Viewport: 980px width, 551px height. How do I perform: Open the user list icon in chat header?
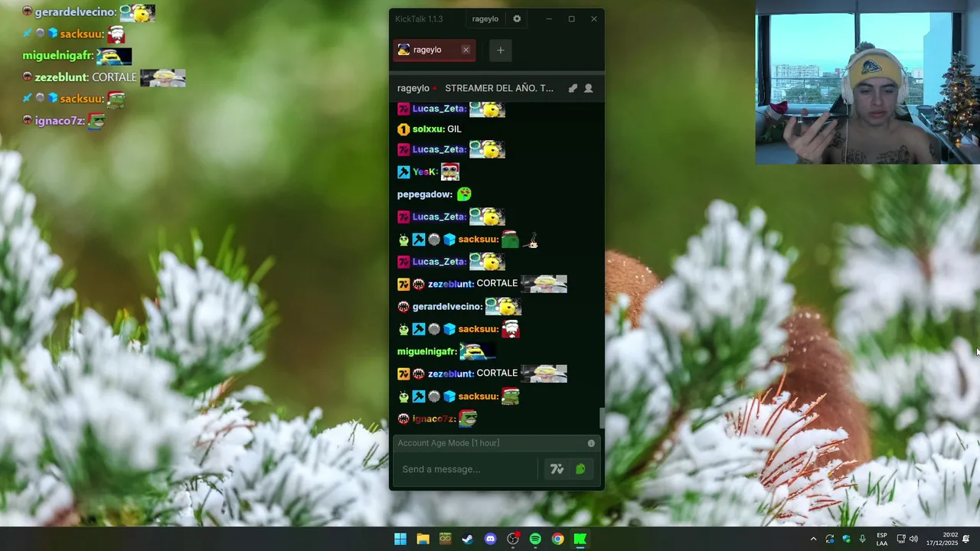(589, 88)
